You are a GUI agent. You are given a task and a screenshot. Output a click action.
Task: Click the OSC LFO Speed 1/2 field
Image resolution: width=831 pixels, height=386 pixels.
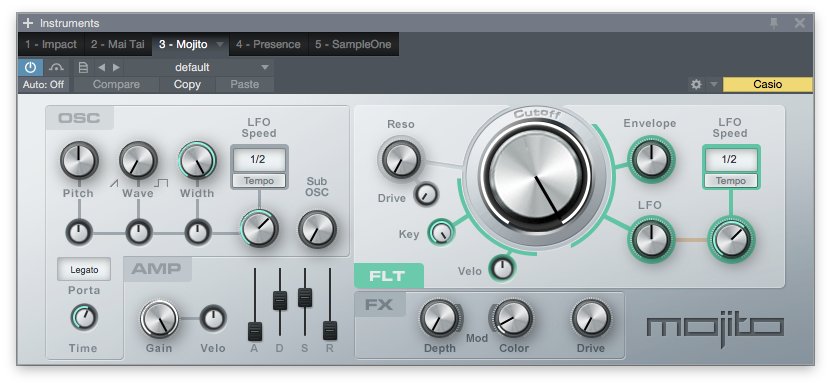coord(259,159)
